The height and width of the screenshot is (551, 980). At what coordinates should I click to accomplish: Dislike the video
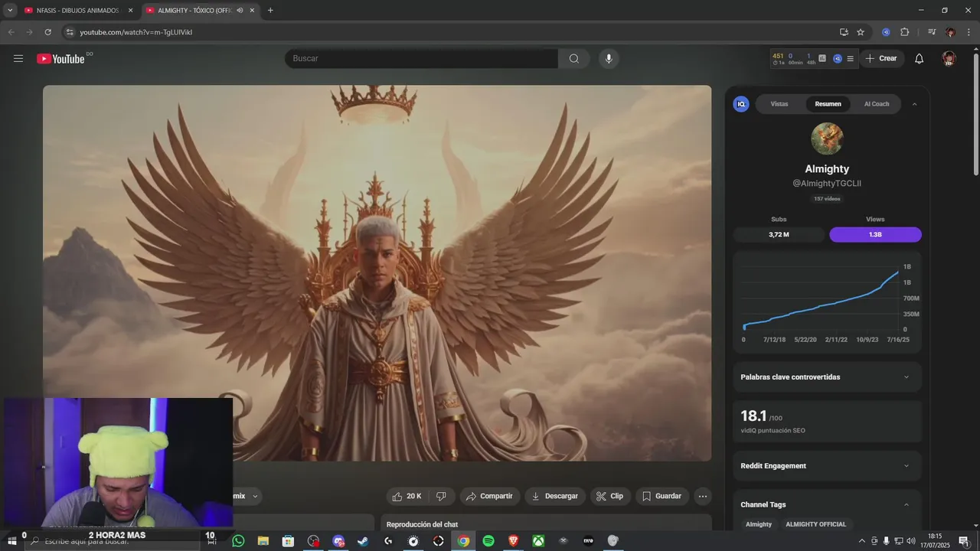pos(441,496)
